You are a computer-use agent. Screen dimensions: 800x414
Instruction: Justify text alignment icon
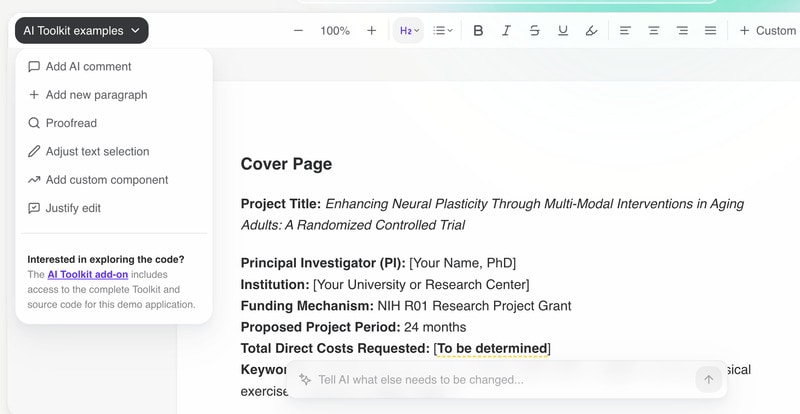[710, 31]
